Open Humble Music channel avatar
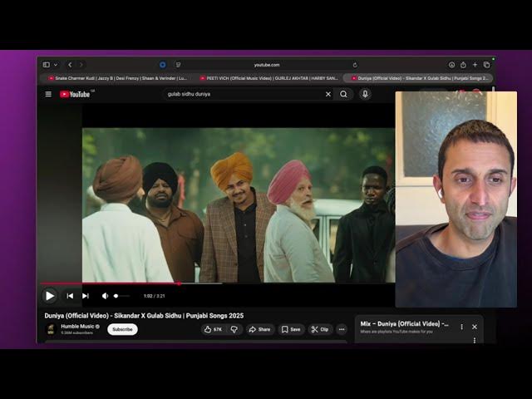 click(x=51, y=329)
